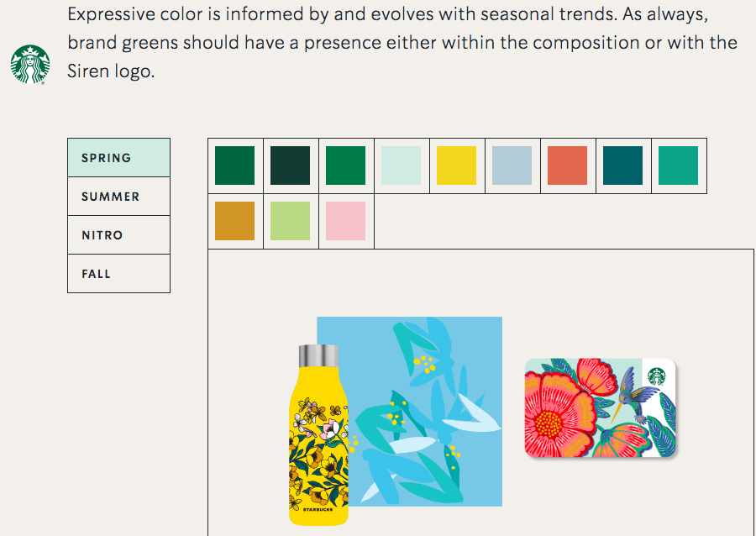Image resolution: width=756 pixels, height=536 pixels.
Task: Choose the FALL season tab
Action: click(118, 273)
